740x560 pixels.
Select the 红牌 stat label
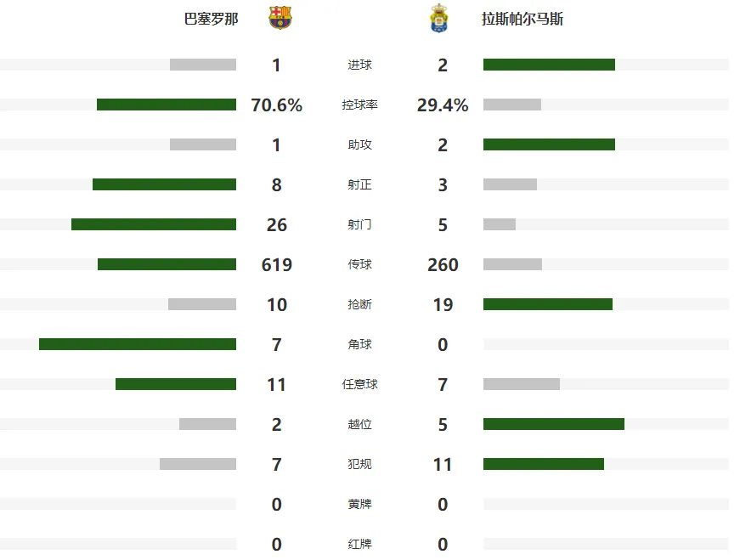point(359,544)
